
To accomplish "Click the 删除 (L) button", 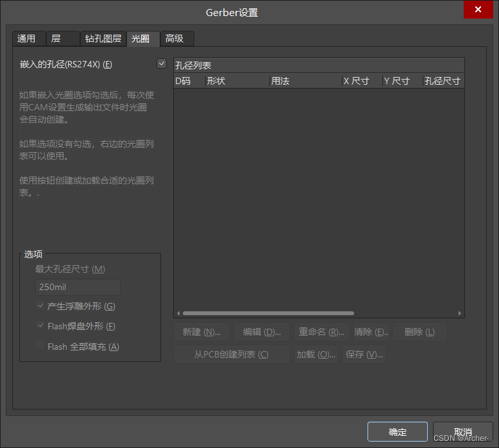I will coord(419,332).
